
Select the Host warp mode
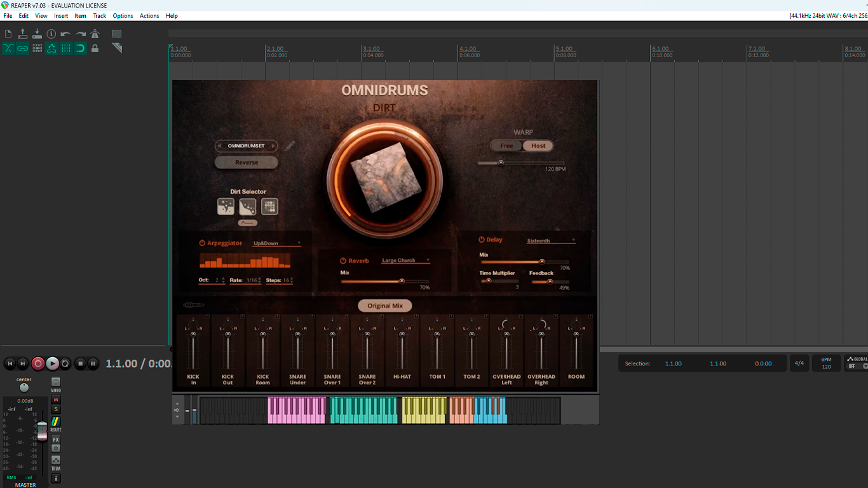(x=538, y=146)
